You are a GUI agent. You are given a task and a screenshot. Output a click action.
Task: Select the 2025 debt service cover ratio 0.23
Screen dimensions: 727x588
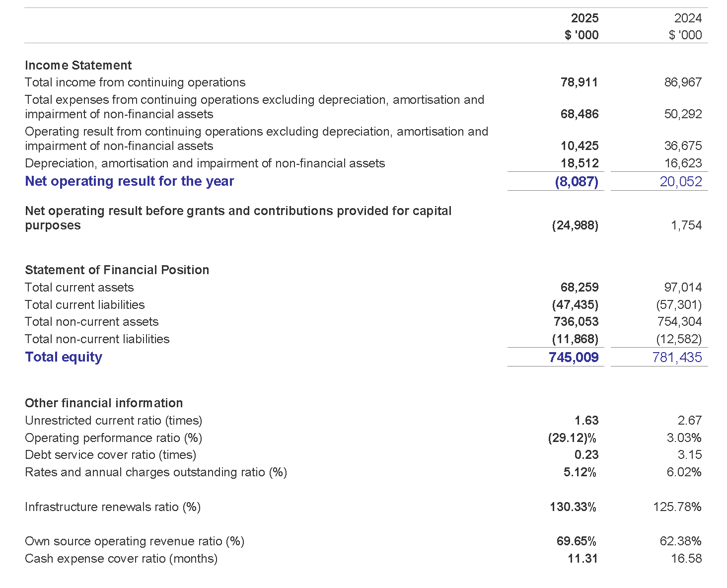click(x=586, y=455)
